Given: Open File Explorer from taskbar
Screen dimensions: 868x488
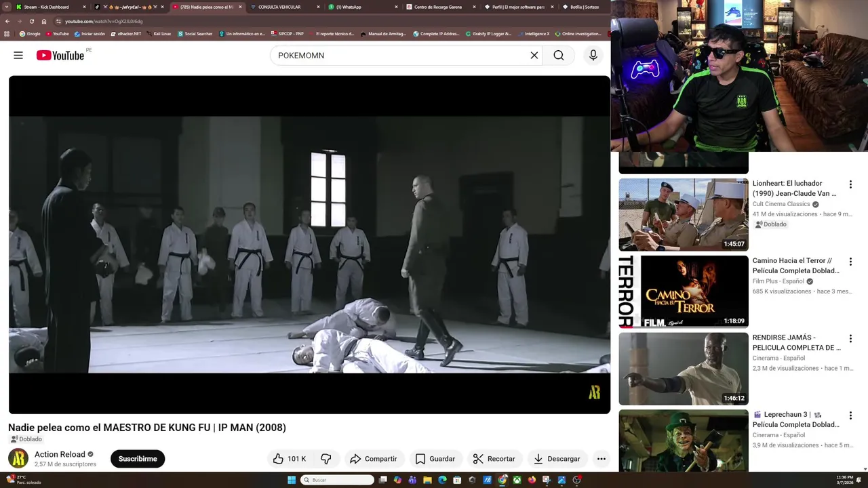Looking at the screenshot, I should click(427, 480).
